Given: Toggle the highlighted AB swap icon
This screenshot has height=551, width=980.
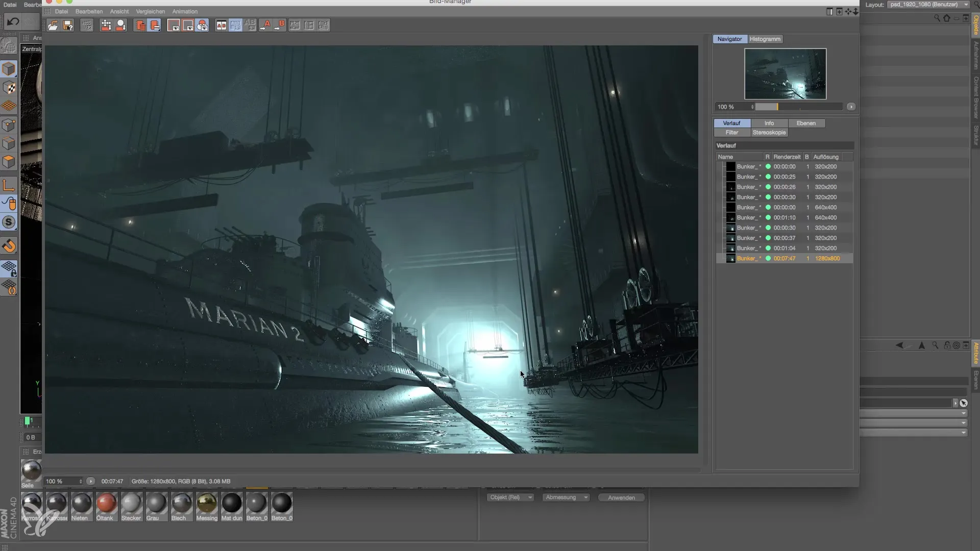Looking at the screenshot, I should tap(235, 25).
